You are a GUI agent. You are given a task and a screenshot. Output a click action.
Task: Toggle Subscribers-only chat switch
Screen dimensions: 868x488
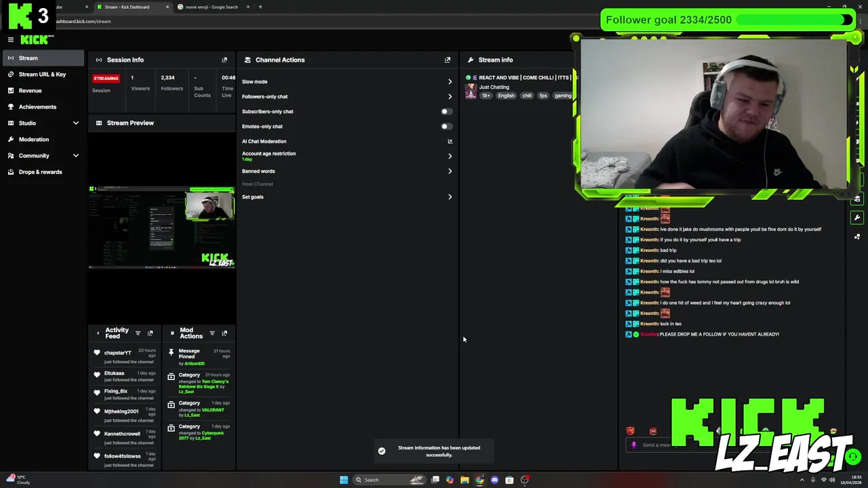(446, 111)
